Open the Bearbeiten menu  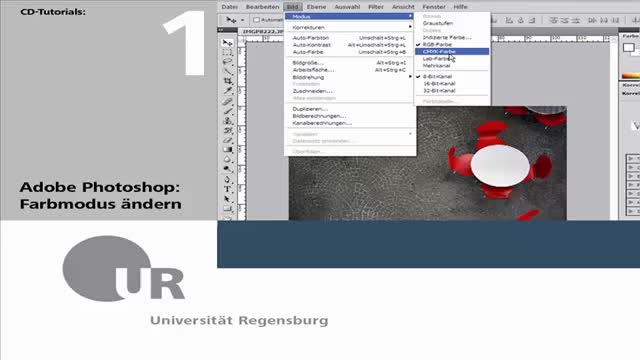(262, 7)
